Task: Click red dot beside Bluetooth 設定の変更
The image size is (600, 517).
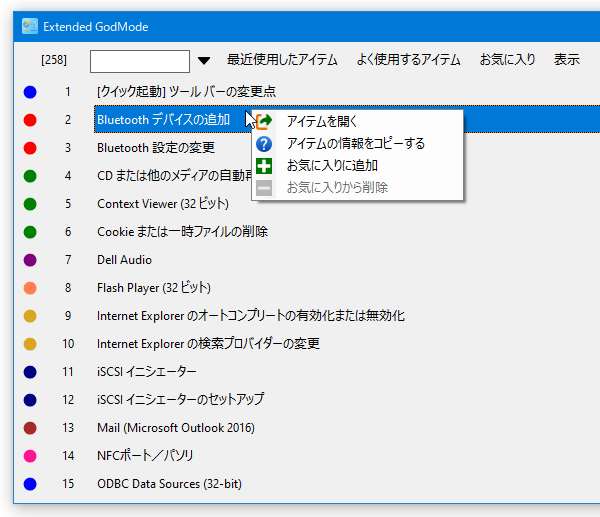Action: pyautogui.click(x=30, y=148)
